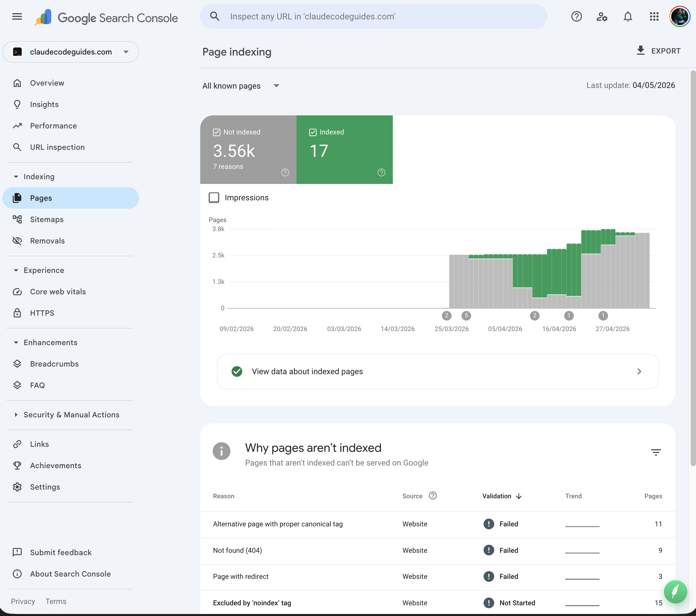Open Performance report
This screenshot has height=616, width=696.
point(71,126)
